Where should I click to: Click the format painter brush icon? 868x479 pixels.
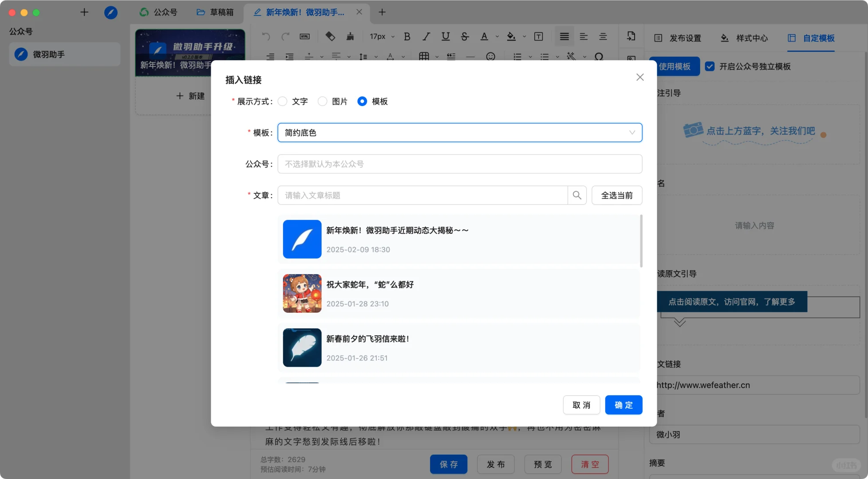tap(350, 36)
